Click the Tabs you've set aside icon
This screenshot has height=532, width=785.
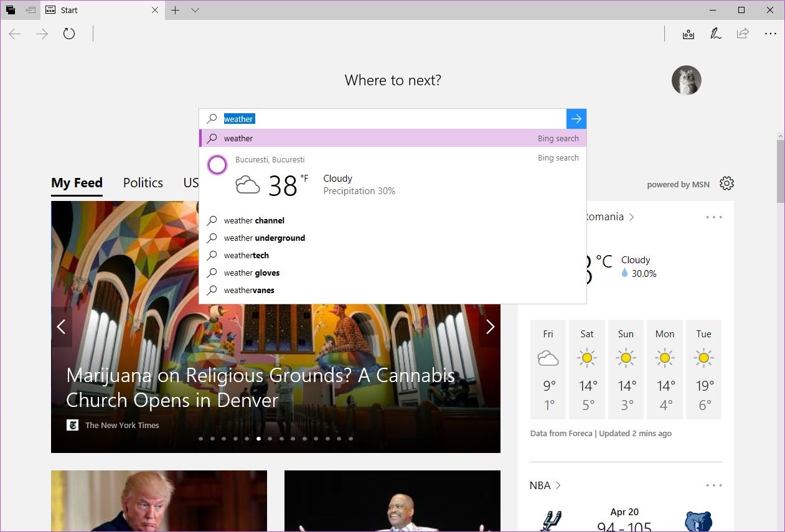[x=31, y=10]
